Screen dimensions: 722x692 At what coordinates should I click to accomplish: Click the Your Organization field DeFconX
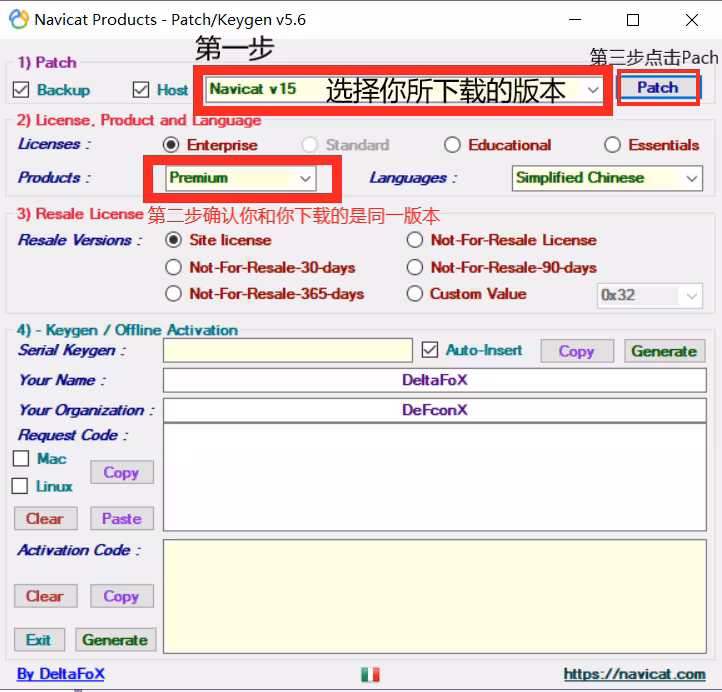point(435,410)
